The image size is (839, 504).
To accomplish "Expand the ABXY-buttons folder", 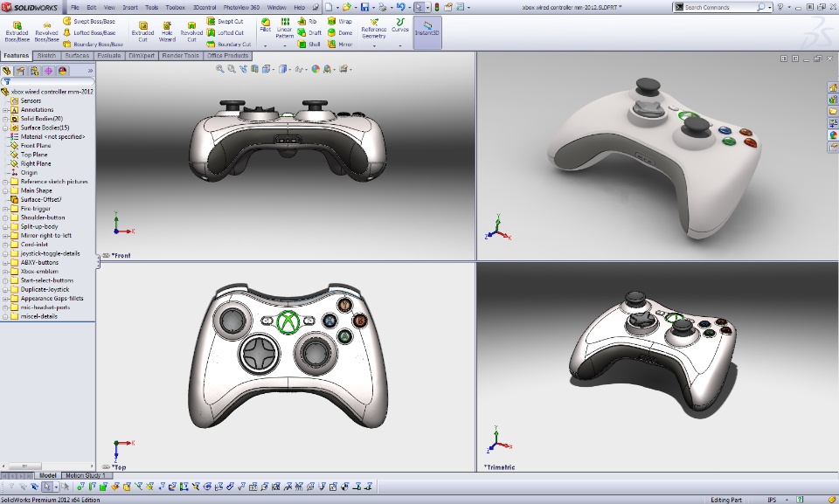I will [x=5, y=263].
